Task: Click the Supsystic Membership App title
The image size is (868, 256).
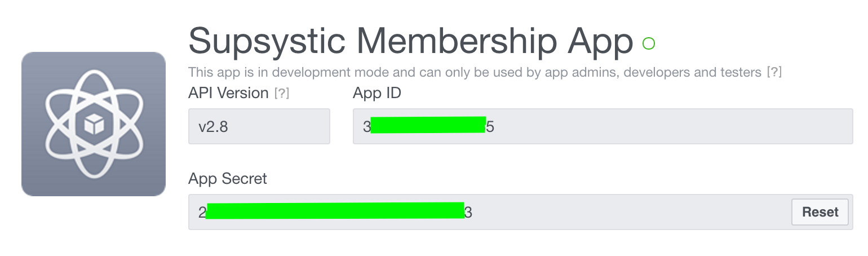Action: click(x=411, y=41)
